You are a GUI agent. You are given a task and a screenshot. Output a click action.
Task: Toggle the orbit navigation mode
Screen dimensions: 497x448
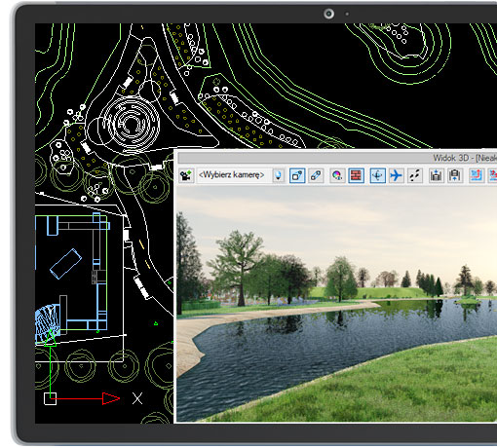(377, 175)
